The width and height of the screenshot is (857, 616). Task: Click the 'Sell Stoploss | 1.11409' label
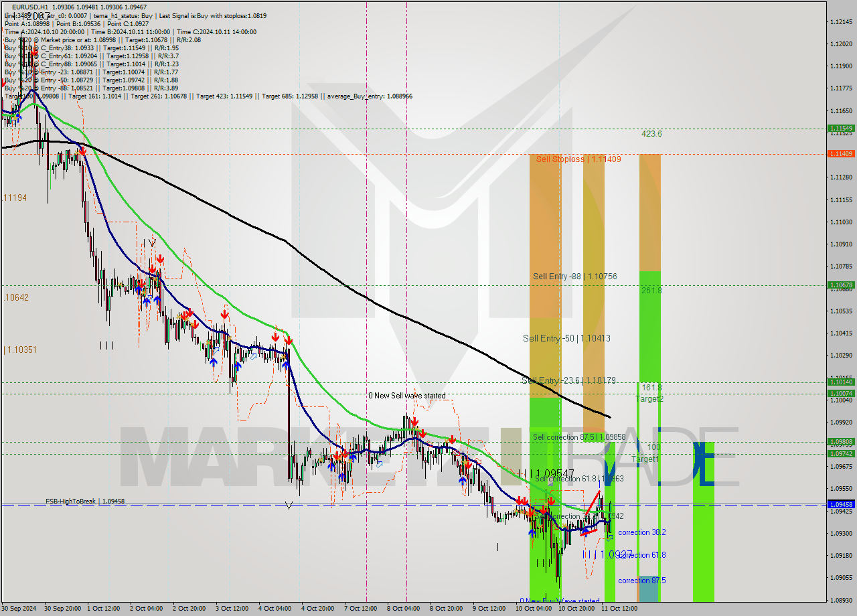click(x=578, y=159)
